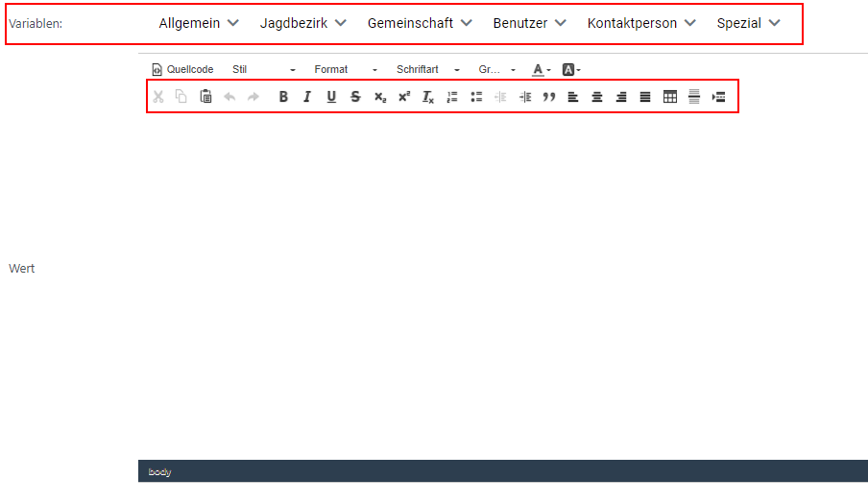This screenshot has height=503, width=868.
Task: Underline the selected text
Action: tap(331, 97)
